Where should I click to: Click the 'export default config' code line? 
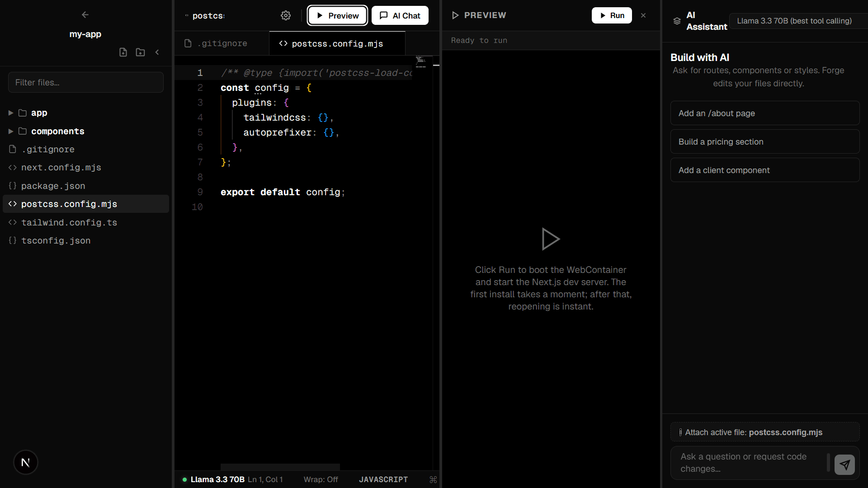[283, 192]
